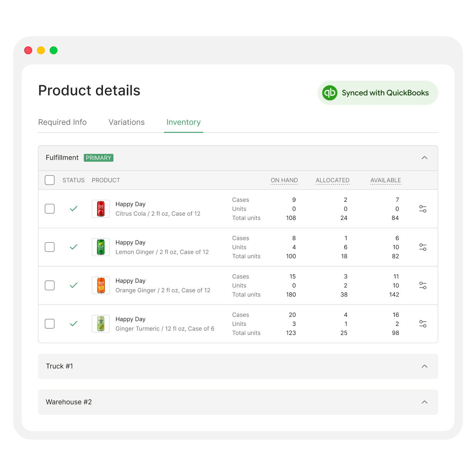The image size is (476, 476).
Task: Click 'Citrus Cola / 2 fl oz, Case of 12'
Action: pyautogui.click(x=158, y=214)
